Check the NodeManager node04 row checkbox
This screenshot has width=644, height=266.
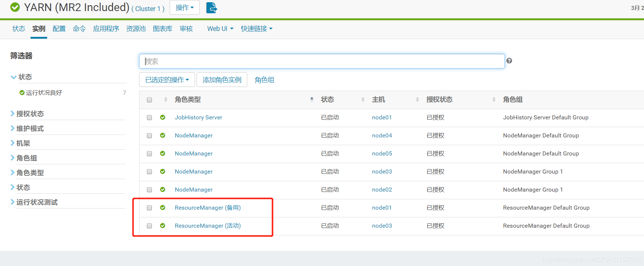(x=149, y=136)
